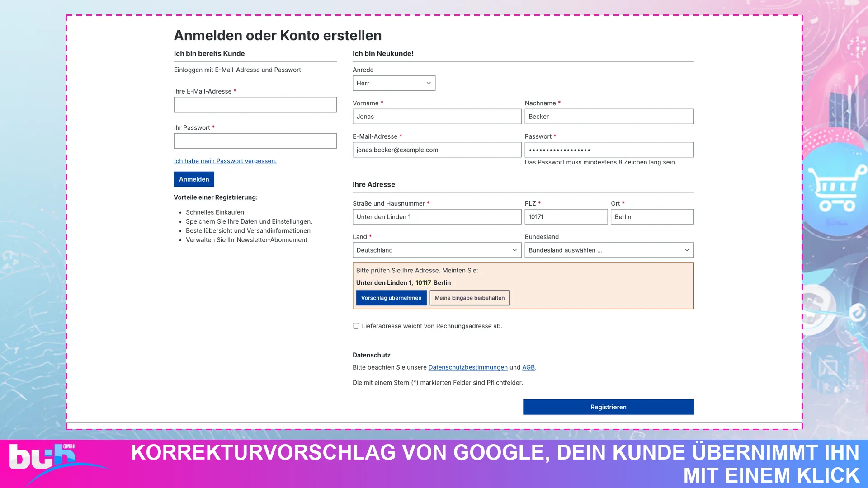
Task: Focus the Ihr Passwort login field
Action: click(x=255, y=141)
